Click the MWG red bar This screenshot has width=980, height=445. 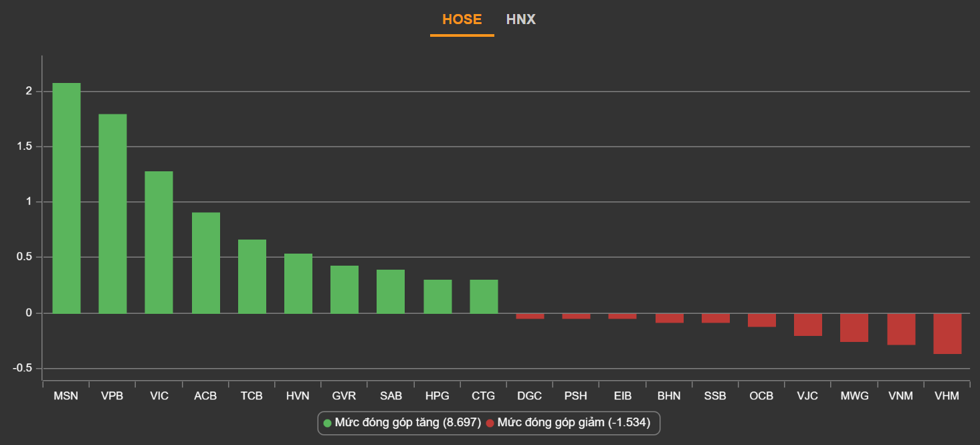(x=854, y=328)
